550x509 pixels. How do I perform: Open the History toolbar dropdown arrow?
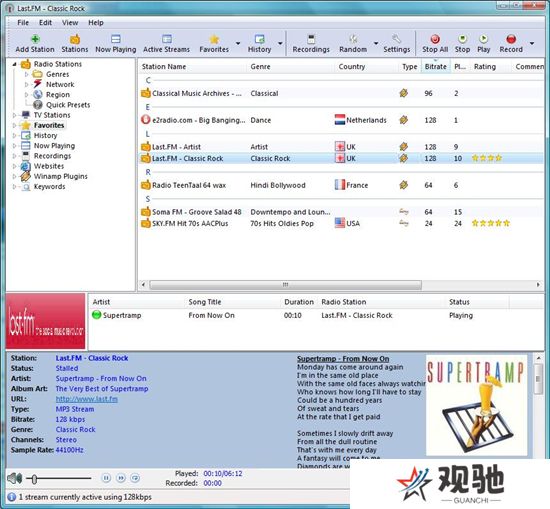pyautogui.click(x=280, y=43)
